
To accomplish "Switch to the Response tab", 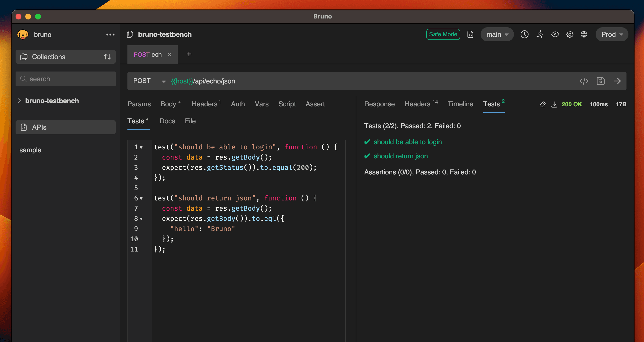I will tap(380, 103).
